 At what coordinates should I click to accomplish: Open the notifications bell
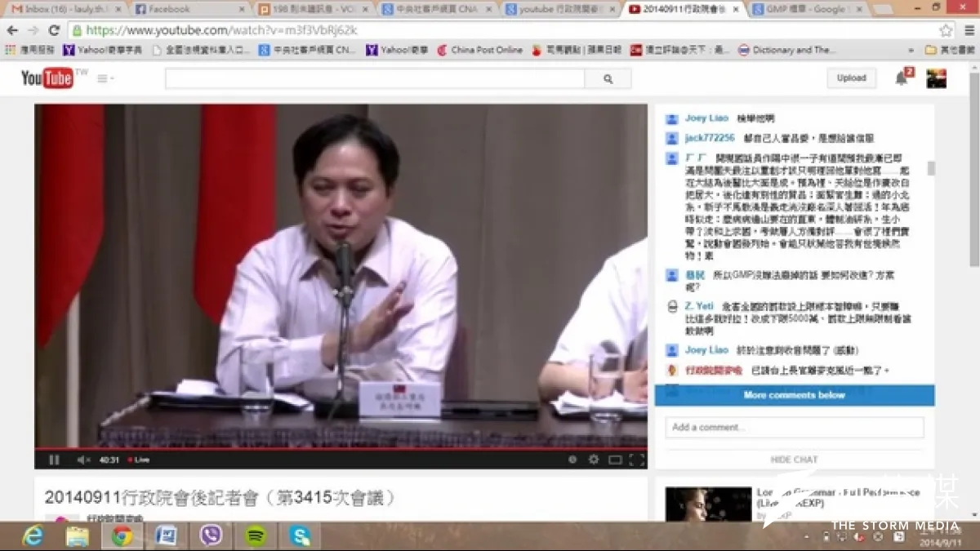tap(902, 78)
